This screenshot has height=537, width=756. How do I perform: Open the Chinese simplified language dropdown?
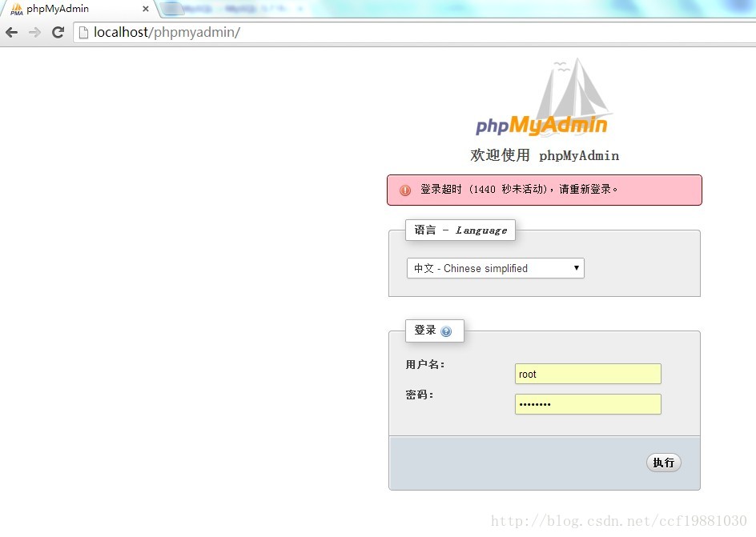(496, 268)
